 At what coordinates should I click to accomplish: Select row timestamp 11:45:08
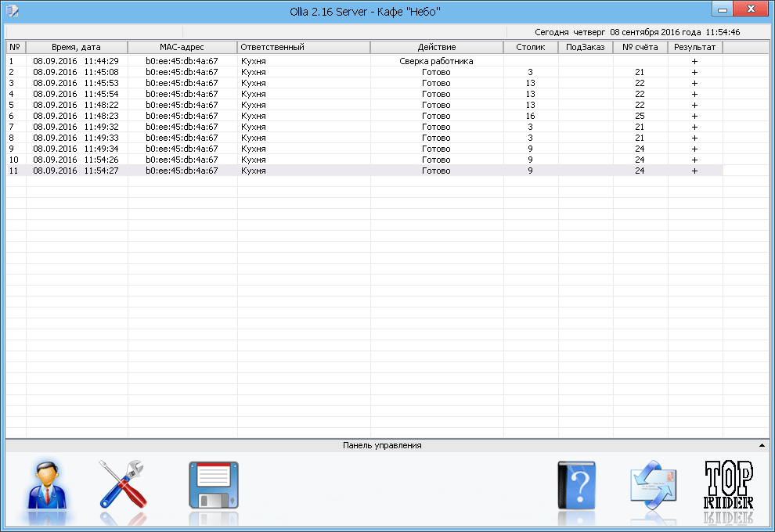click(x=76, y=72)
